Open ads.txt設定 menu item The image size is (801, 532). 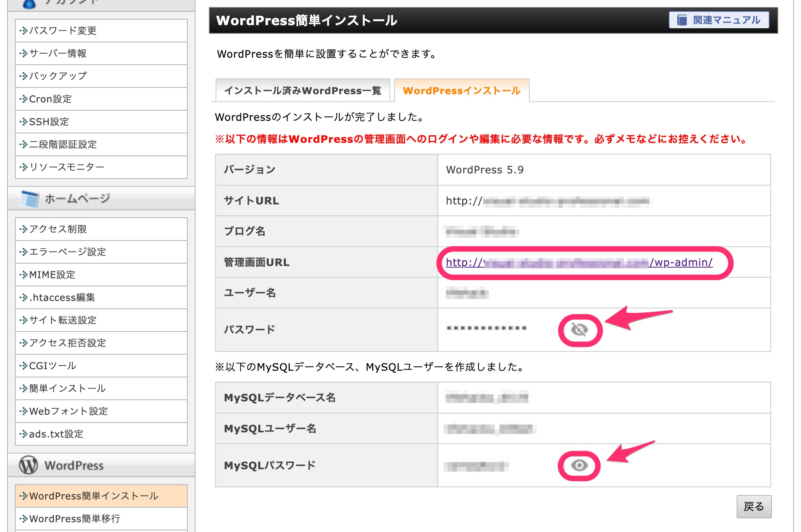(x=101, y=434)
